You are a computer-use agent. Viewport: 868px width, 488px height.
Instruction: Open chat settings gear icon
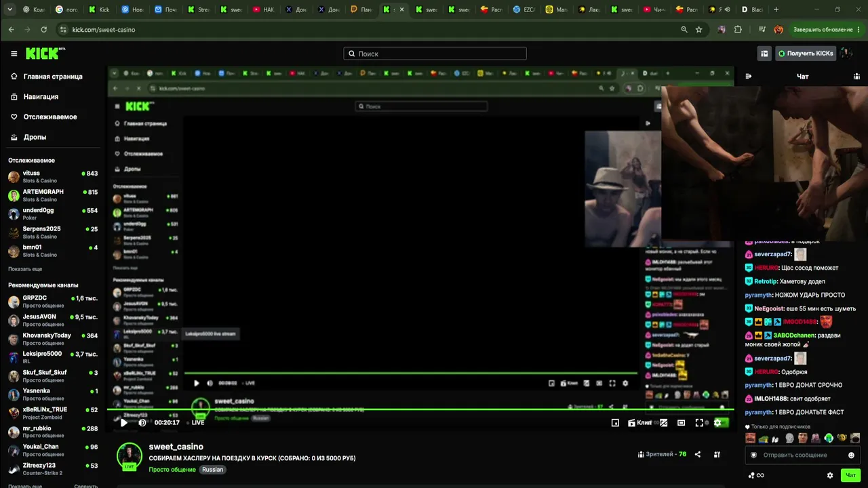tap(830, 475)
